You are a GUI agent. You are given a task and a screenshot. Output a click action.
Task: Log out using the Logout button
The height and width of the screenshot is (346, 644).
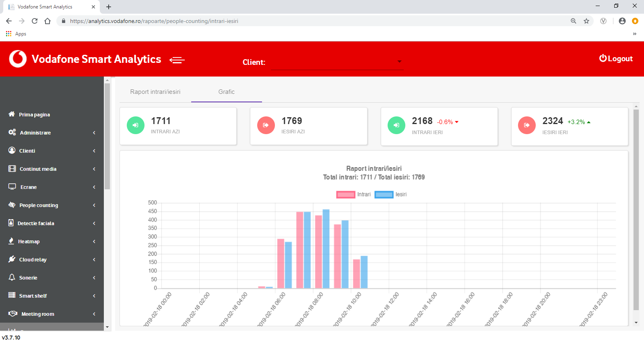tap(616, 58)
